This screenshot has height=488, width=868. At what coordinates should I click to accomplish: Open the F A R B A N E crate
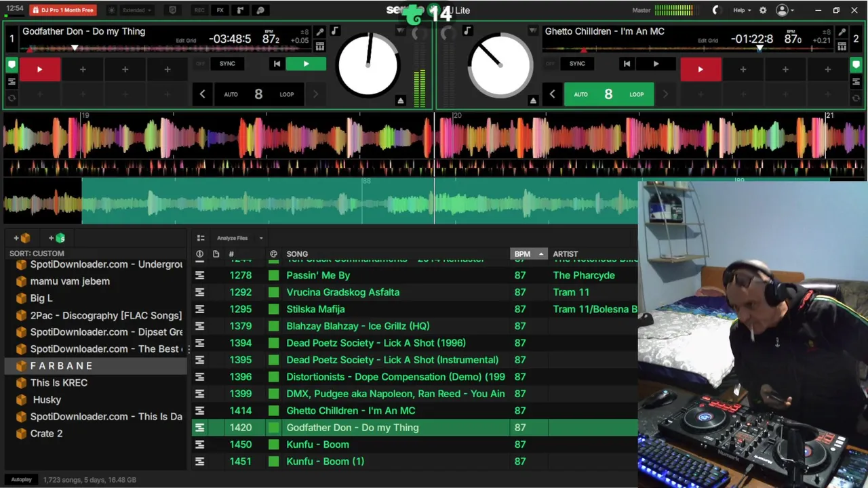(95, 366)
